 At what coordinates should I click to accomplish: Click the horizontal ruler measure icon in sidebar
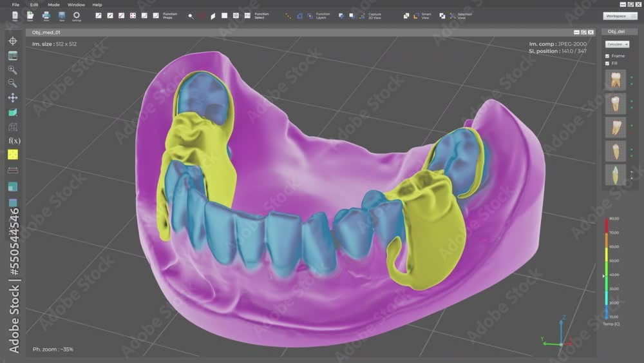point(13,170)
